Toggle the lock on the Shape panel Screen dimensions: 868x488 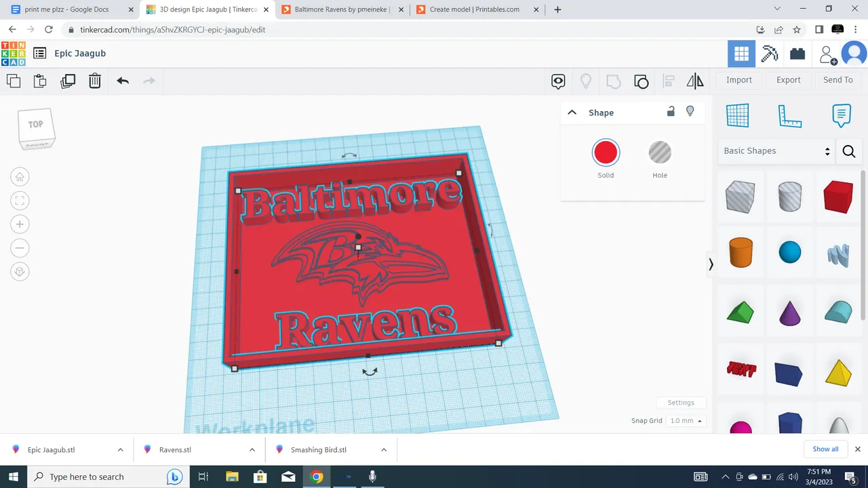pos(671,110)
